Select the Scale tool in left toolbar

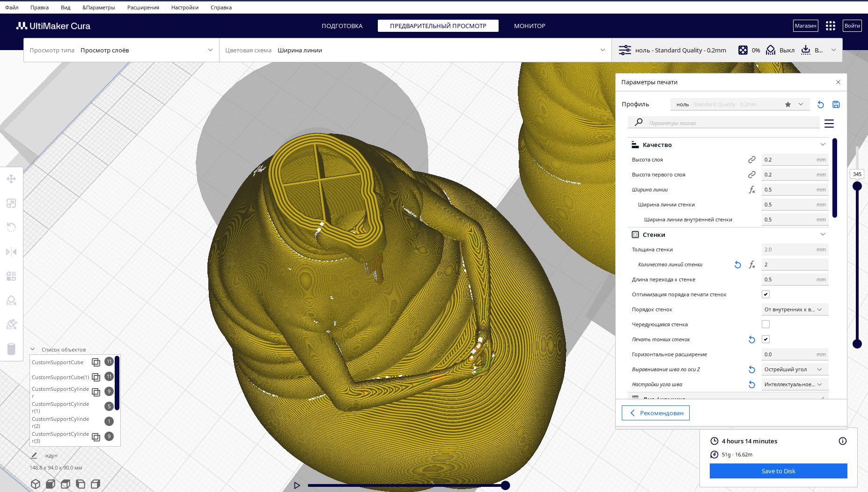(11, 203)
